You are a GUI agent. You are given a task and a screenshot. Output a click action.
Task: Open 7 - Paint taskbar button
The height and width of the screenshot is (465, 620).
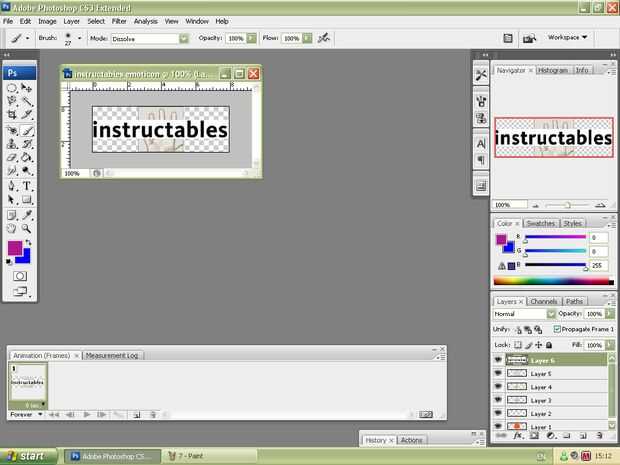pos(209,456)
